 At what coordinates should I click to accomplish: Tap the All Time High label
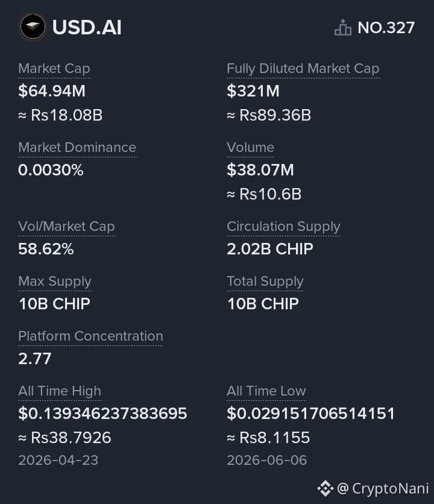point(60,391)
